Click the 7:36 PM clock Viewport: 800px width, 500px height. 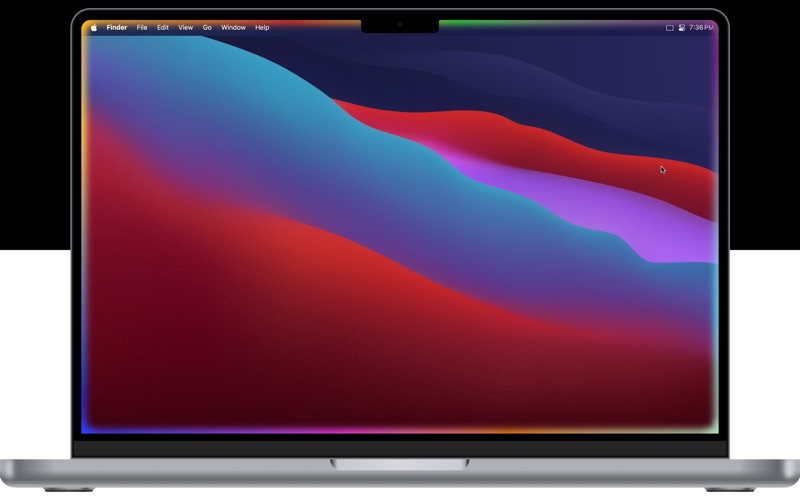701,28
